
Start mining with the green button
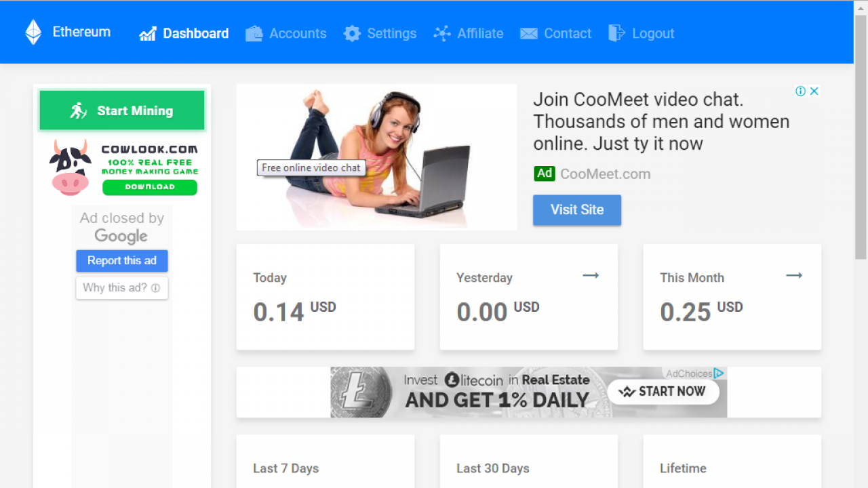[x=122, y=110]
